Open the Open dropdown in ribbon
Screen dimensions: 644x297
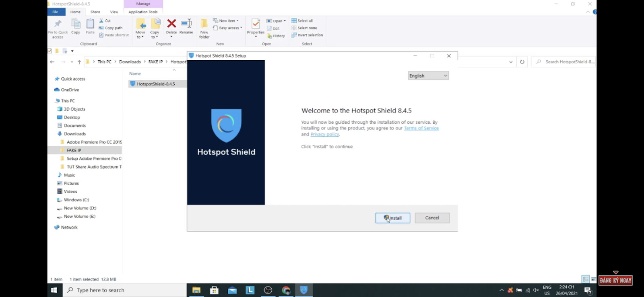(276, 21)
